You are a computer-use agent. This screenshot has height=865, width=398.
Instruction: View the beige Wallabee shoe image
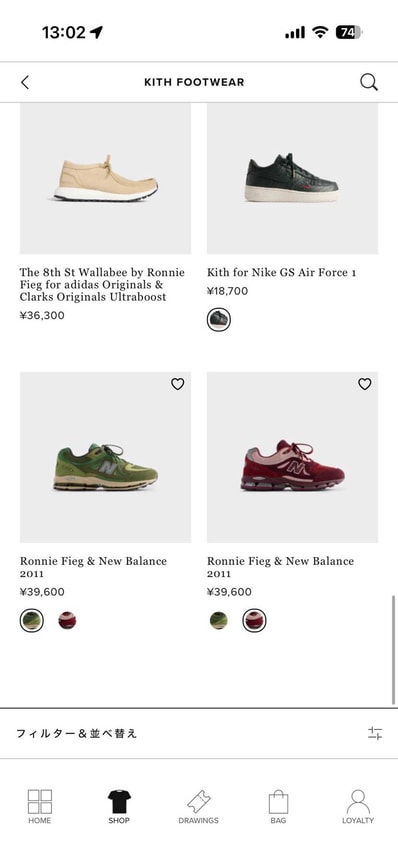[x=105, y=178]
